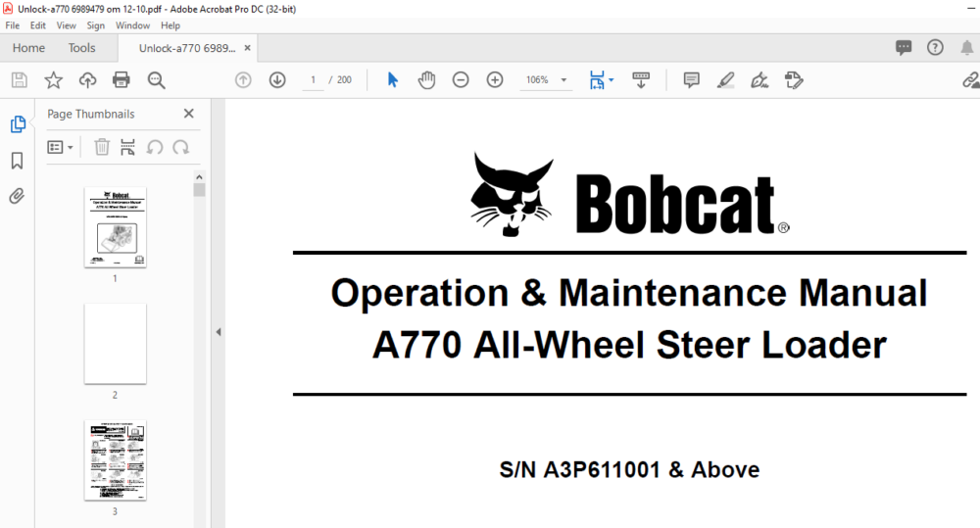The image size is (980, 528).
Task: Click the 106% zoom value field
Action: tap(537, 80)
